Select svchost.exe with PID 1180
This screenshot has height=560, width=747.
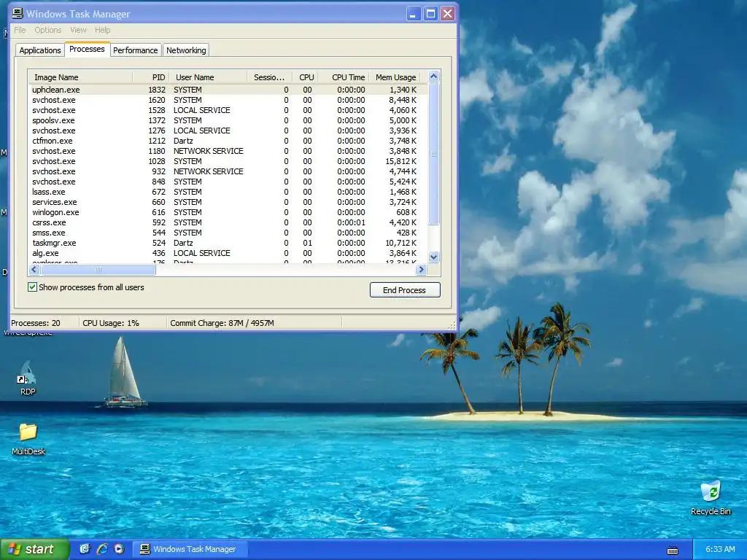pyautogui.click(x=228, y=151)
